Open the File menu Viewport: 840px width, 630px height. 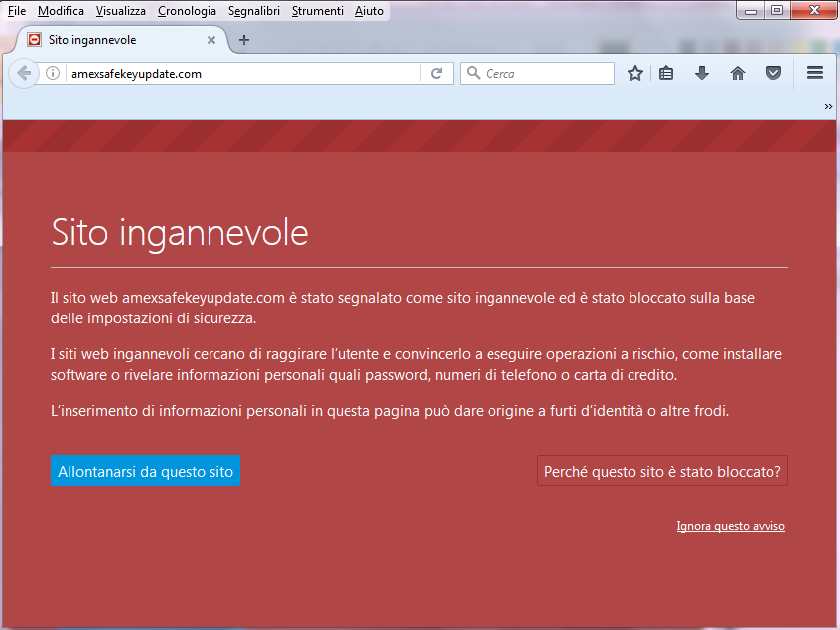point(17,11)
